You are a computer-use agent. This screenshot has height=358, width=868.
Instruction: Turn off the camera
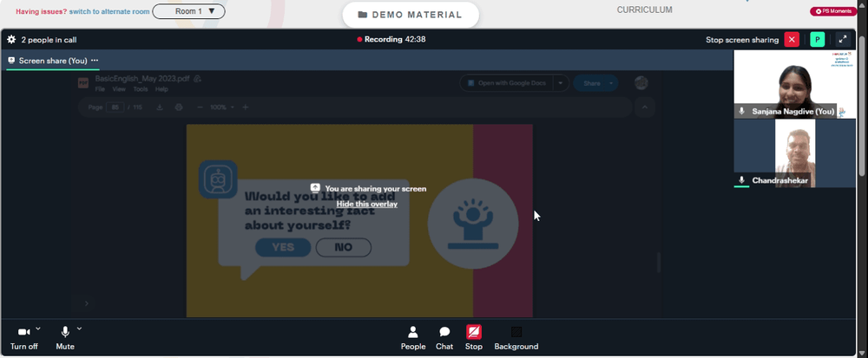(23, 338)
